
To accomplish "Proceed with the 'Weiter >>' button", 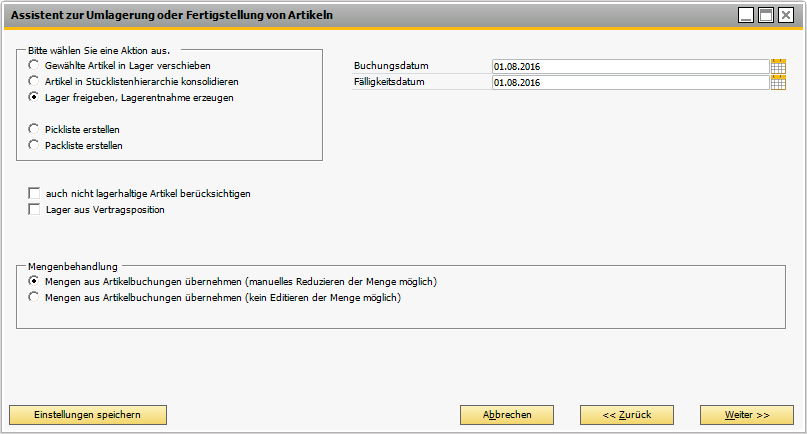I will [x=747, y=415].
